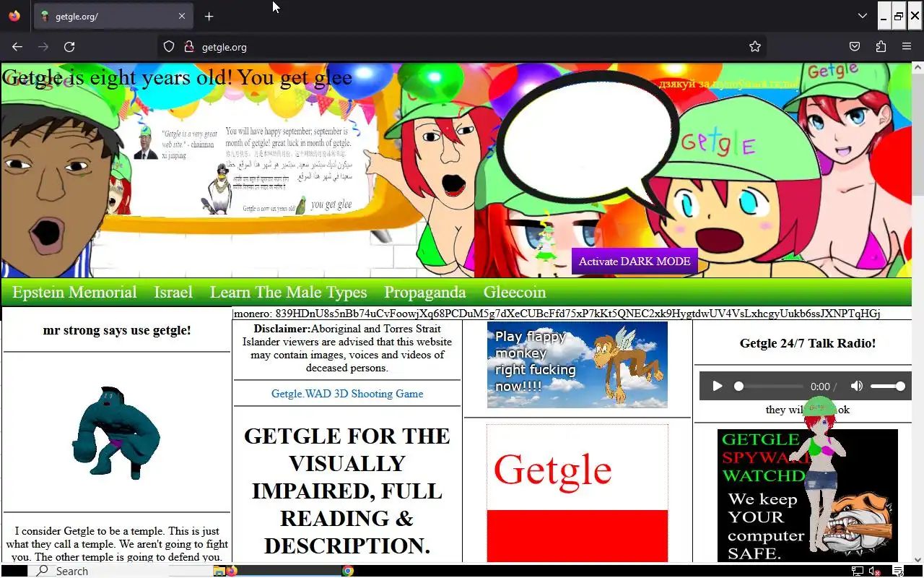Play the Getgle 24/7 Talk Radio audio
This screenshot has width=924, height=578.
click(x=718, y=387)
